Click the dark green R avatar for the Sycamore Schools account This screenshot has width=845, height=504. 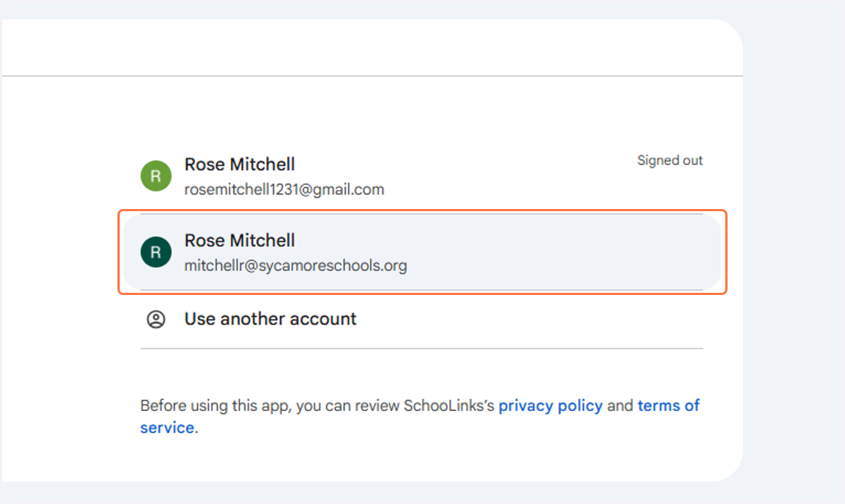[156, 252]
